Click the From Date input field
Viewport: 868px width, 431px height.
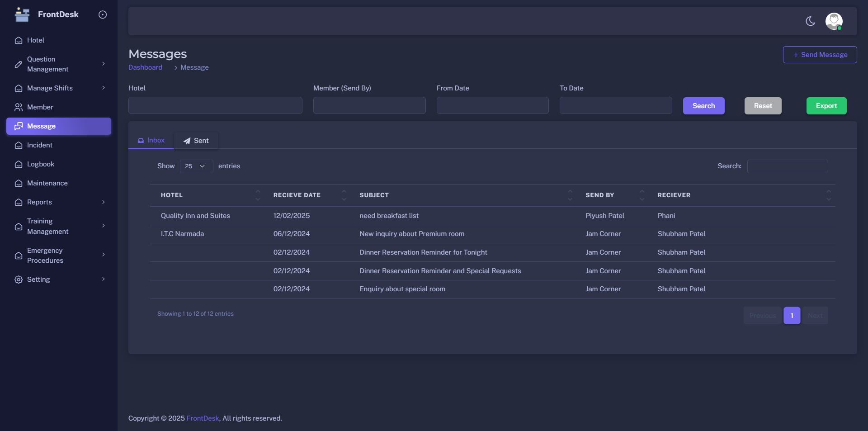click(x=492, y=105)
